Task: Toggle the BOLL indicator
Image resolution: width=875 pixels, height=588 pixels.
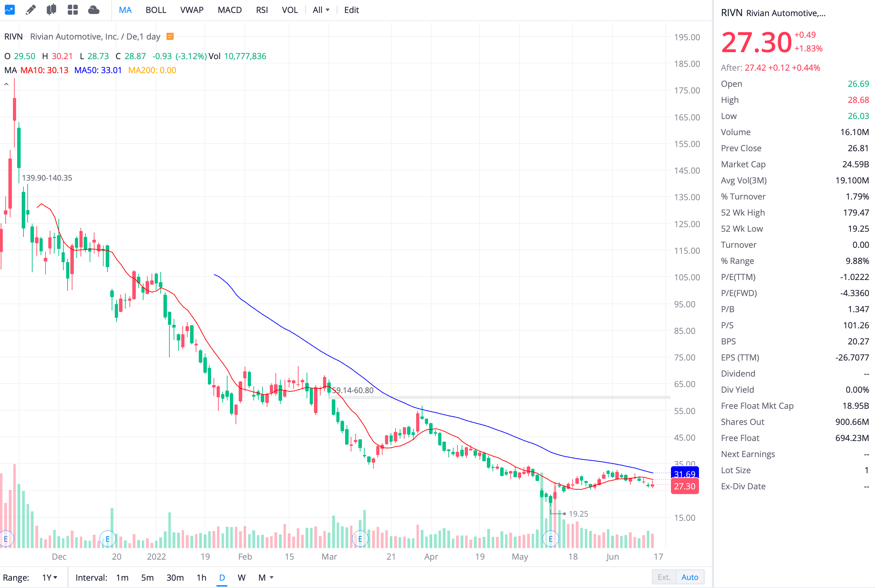Action: click(156, 10)
